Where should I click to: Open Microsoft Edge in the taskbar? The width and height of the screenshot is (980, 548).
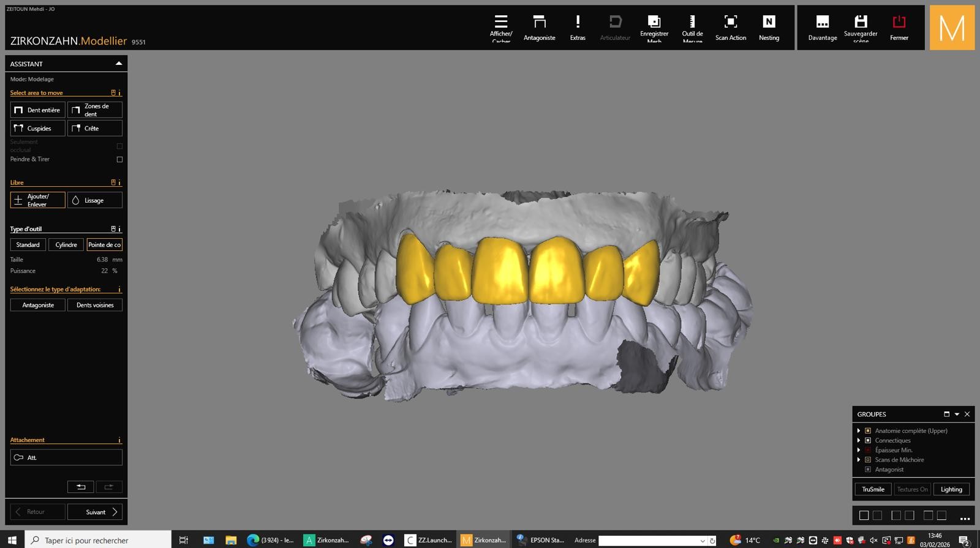point(270,540)
